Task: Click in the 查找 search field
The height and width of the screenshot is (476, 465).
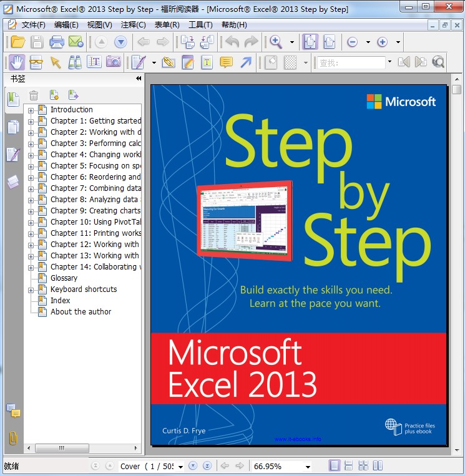Action: [351, 63]
